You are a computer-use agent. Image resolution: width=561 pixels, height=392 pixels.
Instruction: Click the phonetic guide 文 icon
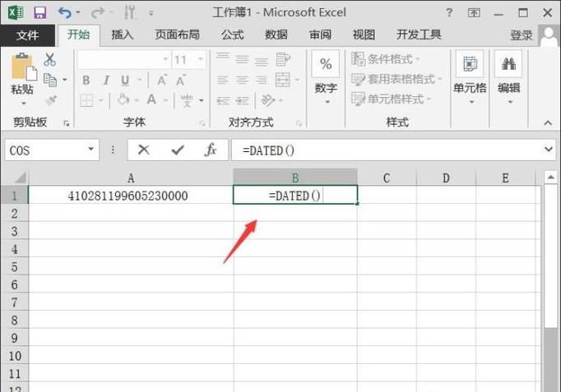coord(187,100)
